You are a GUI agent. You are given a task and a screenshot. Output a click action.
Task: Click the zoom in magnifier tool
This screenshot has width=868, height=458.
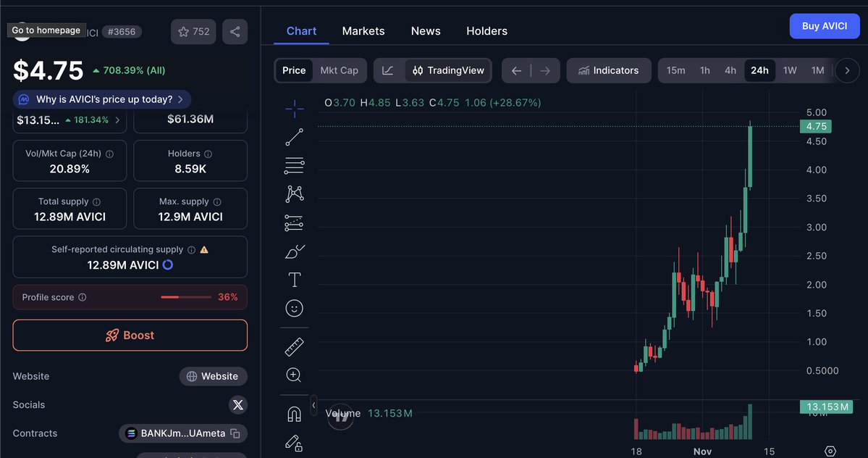point(294,375)
